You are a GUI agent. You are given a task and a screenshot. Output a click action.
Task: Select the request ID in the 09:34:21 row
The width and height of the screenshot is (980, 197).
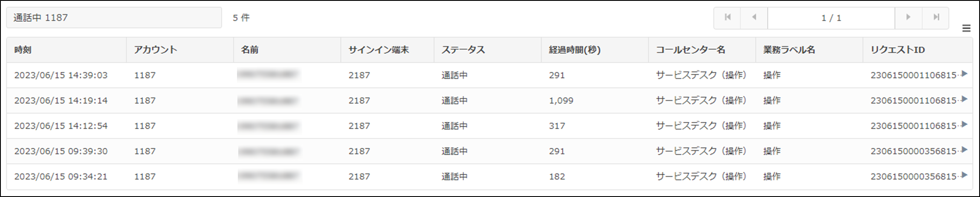point(914,177)
